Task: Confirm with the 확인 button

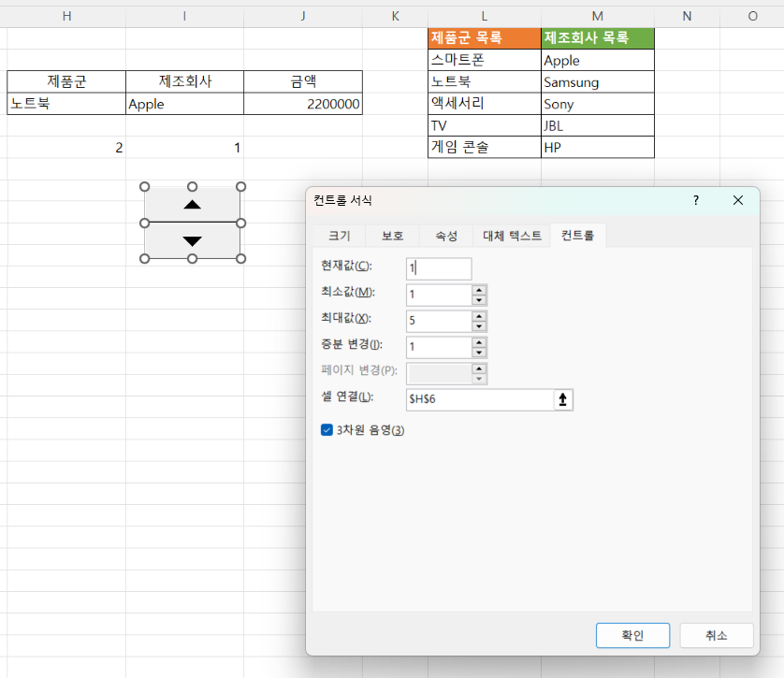Action: tap(632, 635)
